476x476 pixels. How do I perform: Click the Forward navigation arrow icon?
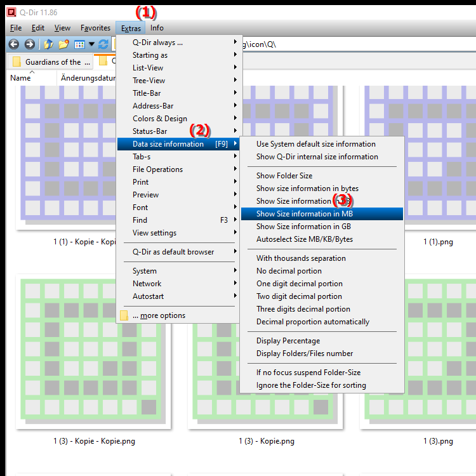coord(29,44)
